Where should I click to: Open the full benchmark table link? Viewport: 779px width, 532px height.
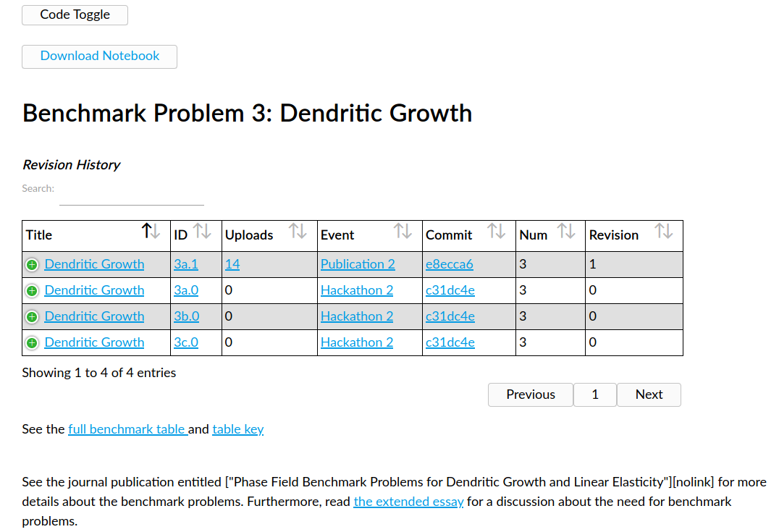coord(127,429)
